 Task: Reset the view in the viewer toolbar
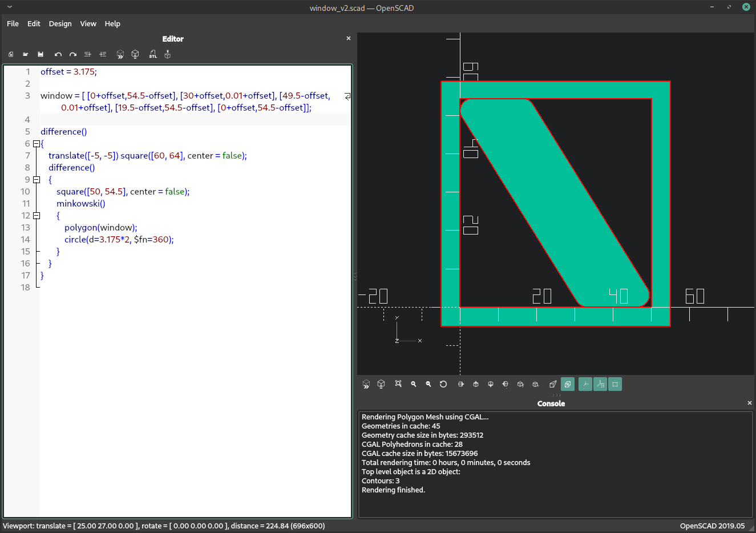(x=443, y=384)
